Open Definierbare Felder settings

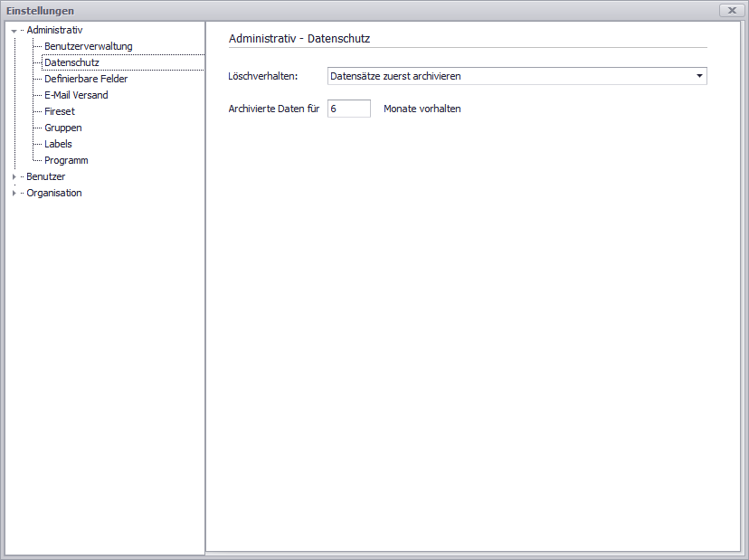tap(86, 79)
